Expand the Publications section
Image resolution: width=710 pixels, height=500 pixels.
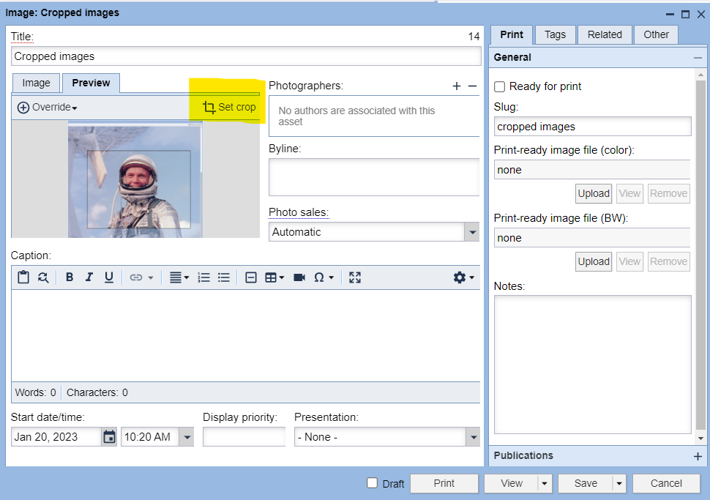698,456
